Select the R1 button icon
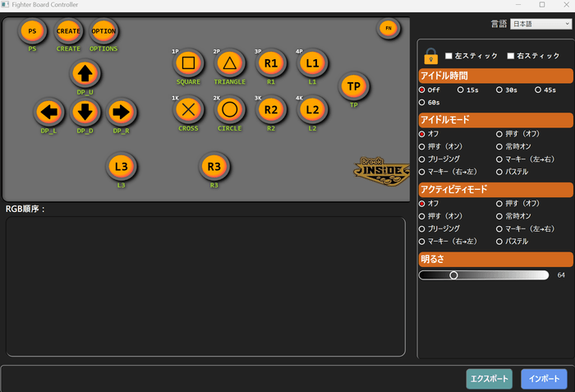 click(x=271, y=63)
